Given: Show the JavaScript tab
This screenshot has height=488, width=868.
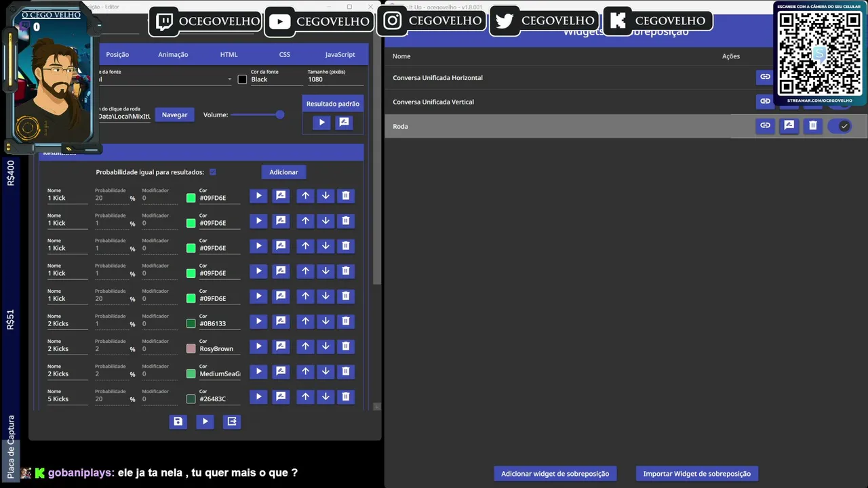Looking at the screenshot, I should click(x=340, y=54).
